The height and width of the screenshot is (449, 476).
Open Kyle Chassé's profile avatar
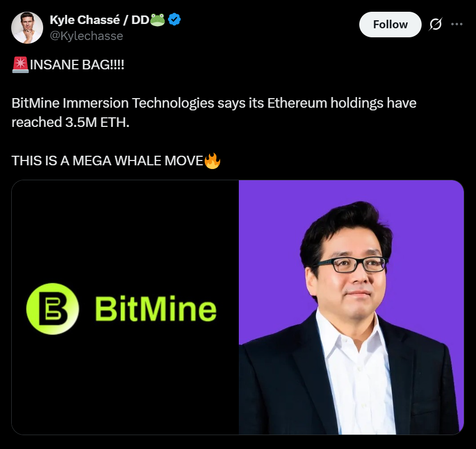(27, 28)
